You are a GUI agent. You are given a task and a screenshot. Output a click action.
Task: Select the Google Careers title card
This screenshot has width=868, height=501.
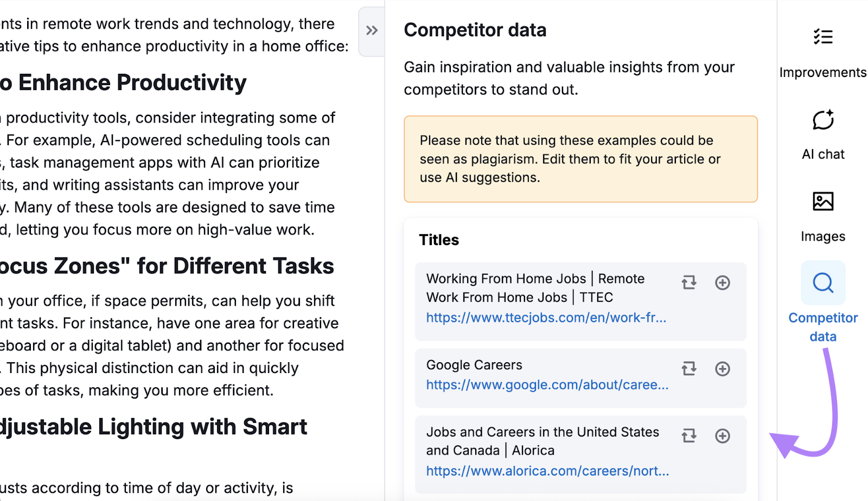[x=542, y=376]
